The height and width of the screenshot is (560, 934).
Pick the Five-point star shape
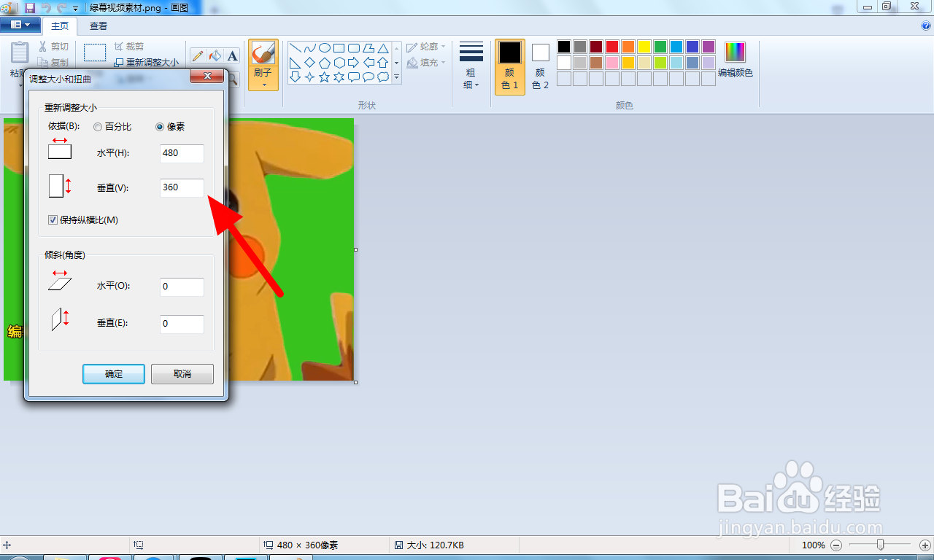click(325, 77)
